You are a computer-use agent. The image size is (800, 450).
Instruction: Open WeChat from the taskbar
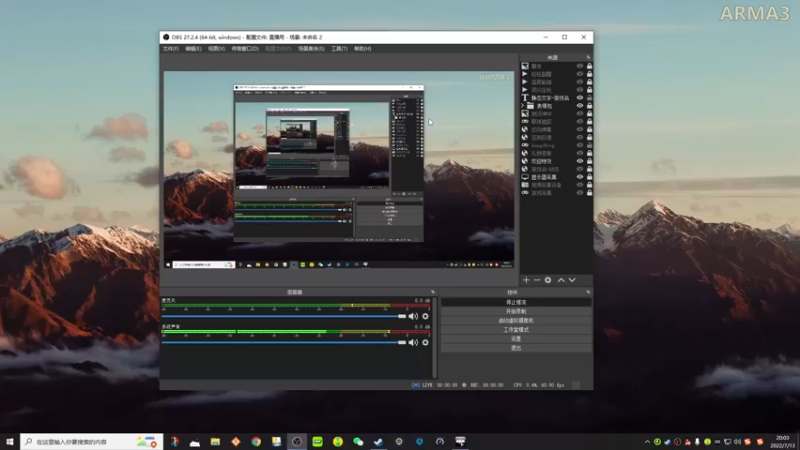(x=358, y=441)
